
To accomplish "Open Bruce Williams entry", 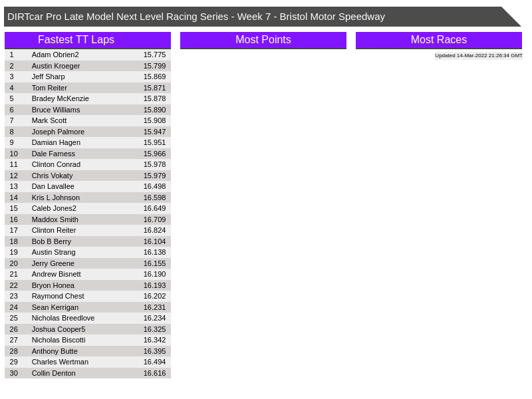I will click(56, 110).
